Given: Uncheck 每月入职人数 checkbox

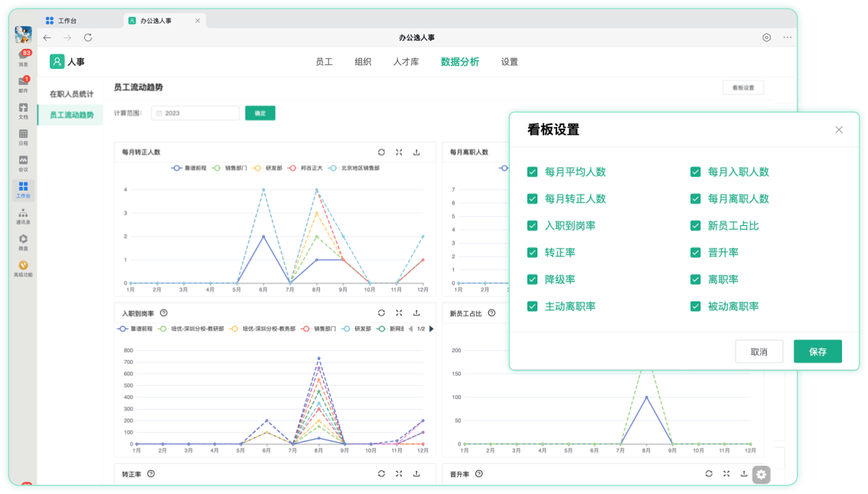Looking at the screenshot, I should click(x=696, y=172).
